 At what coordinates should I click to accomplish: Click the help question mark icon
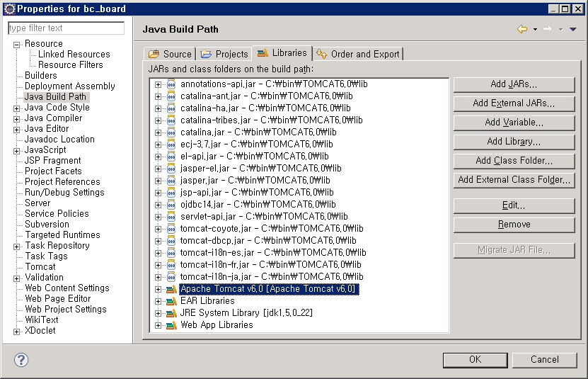click(x=21, y=360)
